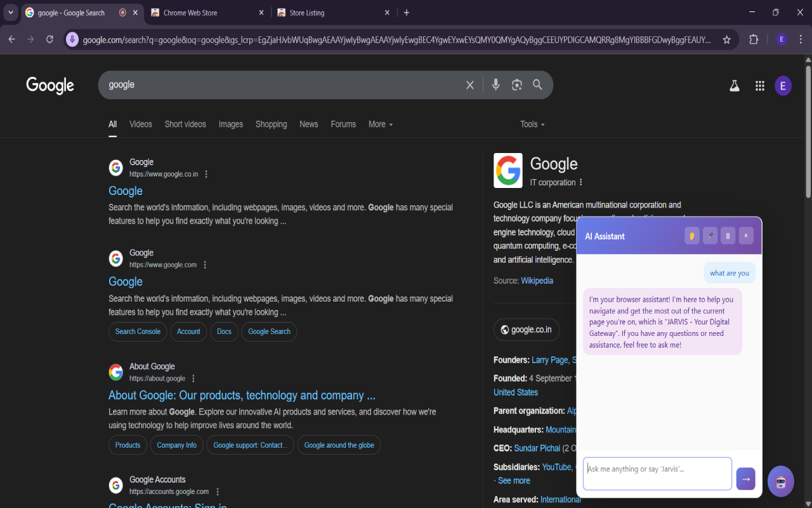Reload the current page
The width and height of the screenshot is (812, 508).
[49, 39]
